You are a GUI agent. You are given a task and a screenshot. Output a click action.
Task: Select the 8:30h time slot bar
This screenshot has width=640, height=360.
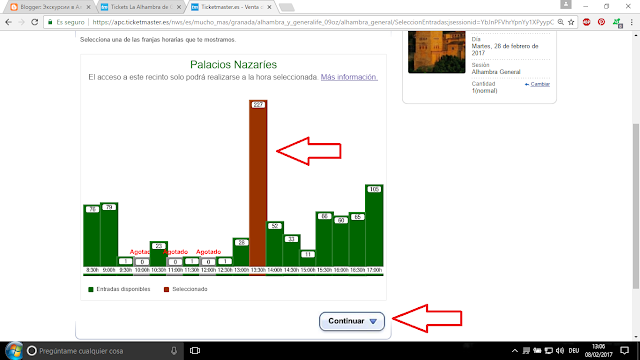pos(92,236)
